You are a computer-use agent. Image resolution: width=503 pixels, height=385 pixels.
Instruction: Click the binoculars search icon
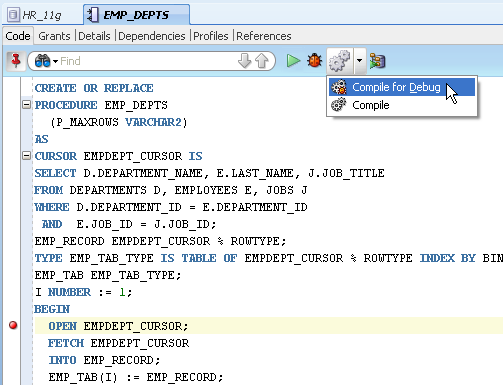pyautogui.click(x=42, y=61)
